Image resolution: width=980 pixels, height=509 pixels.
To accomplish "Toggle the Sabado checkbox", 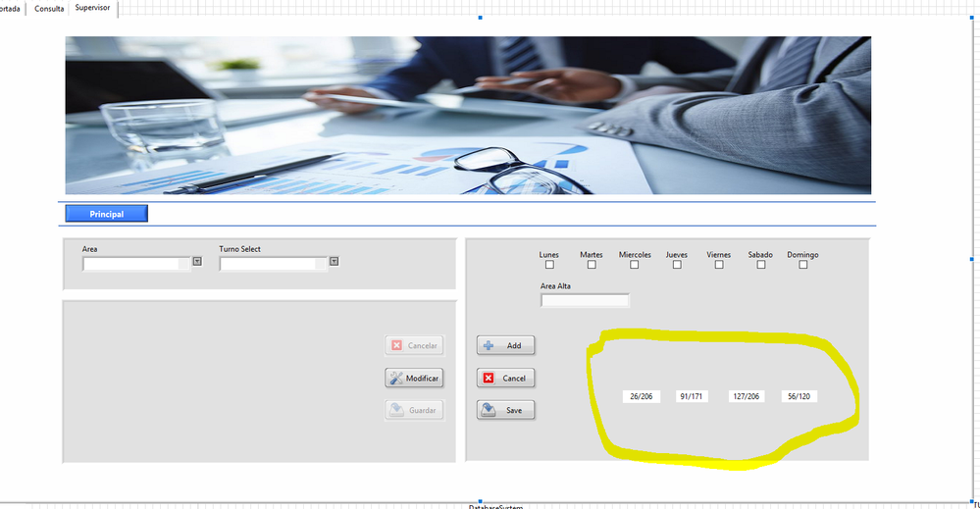I will pos(760,265).
